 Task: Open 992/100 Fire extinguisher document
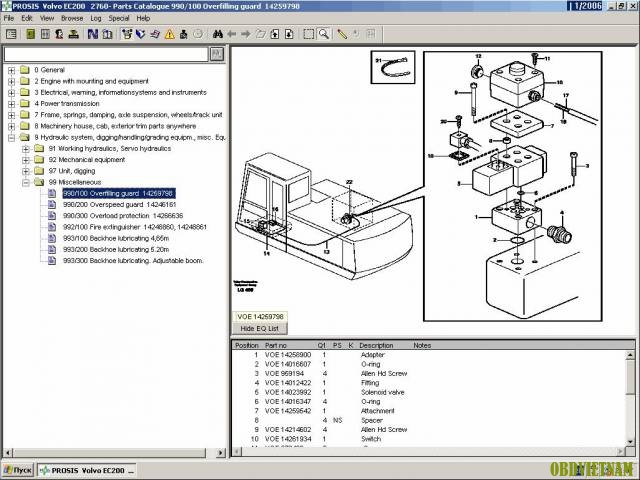pos(135,227)
